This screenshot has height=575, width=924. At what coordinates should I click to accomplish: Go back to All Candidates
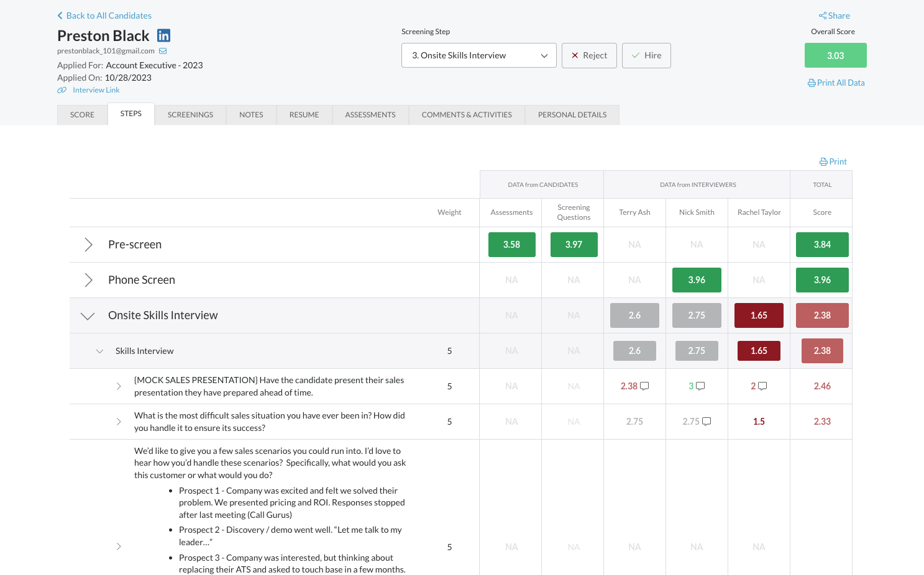104,16
